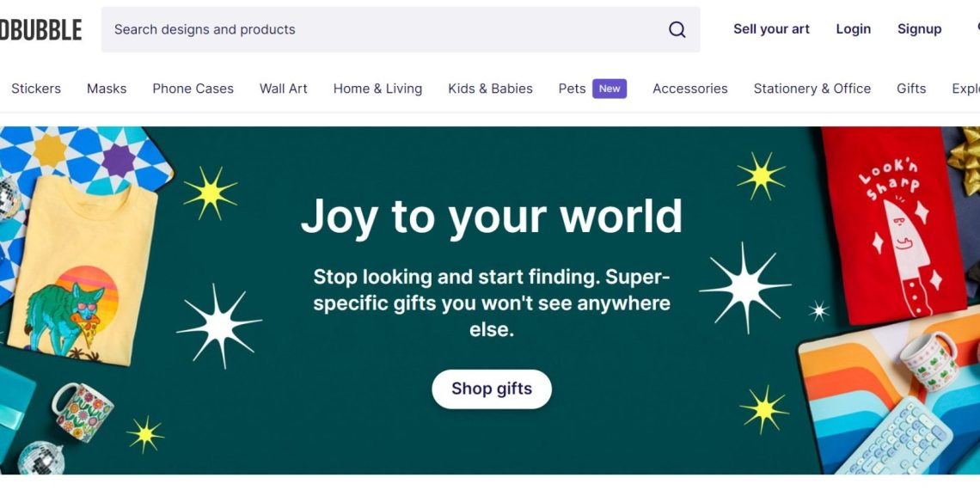Go to the Wall Art category

284,89
